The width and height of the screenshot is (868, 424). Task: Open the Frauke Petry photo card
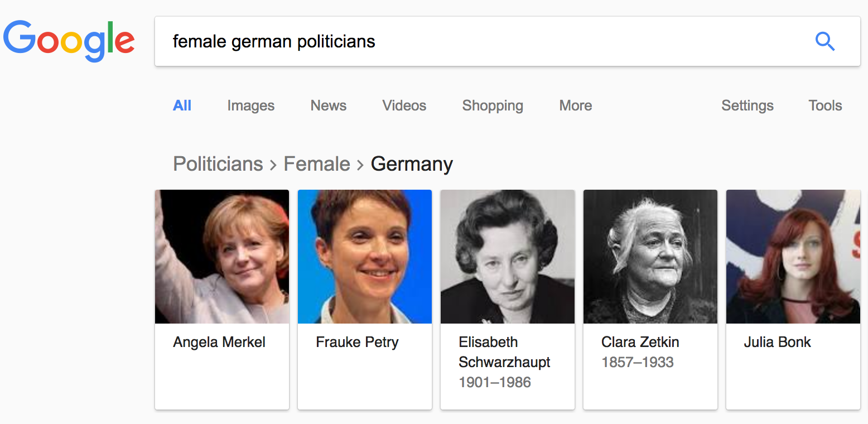(365, 300)
